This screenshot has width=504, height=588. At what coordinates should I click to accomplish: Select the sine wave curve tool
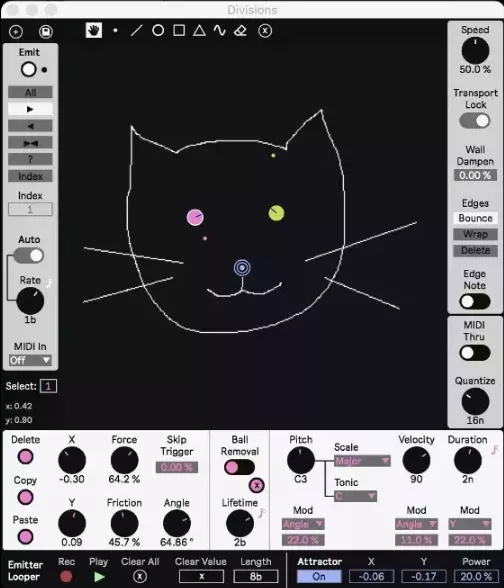[x=220, y=30]
